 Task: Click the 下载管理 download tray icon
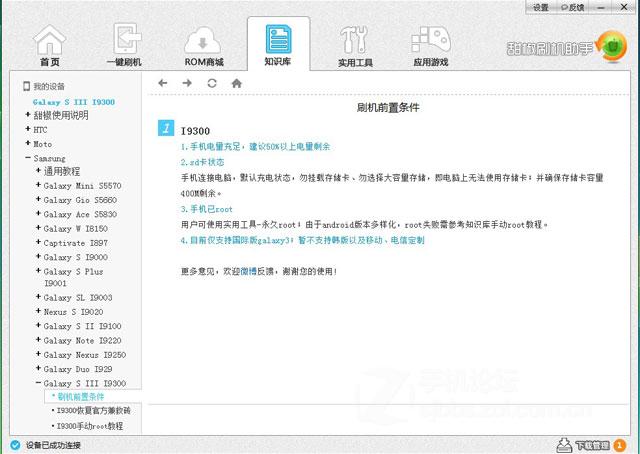point(564,445)
